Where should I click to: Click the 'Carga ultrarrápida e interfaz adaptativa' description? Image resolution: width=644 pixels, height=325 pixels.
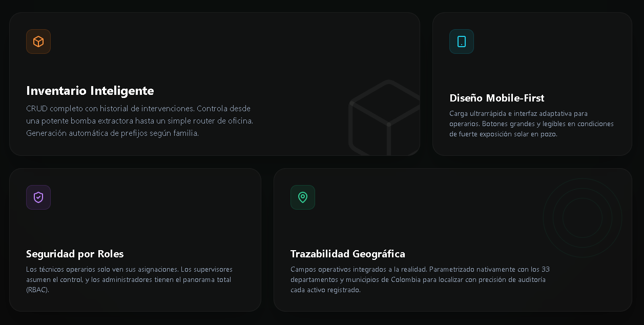[531, 124]
